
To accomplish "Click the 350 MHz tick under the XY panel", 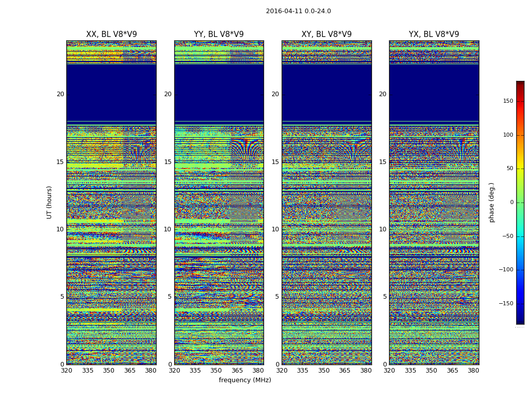I will (x=324, y=371).
